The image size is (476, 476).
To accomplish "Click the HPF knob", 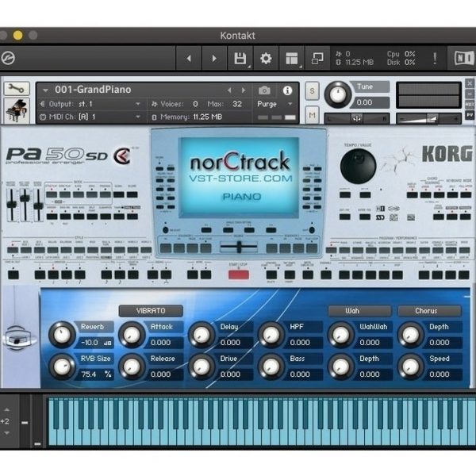I will [271, 335].
